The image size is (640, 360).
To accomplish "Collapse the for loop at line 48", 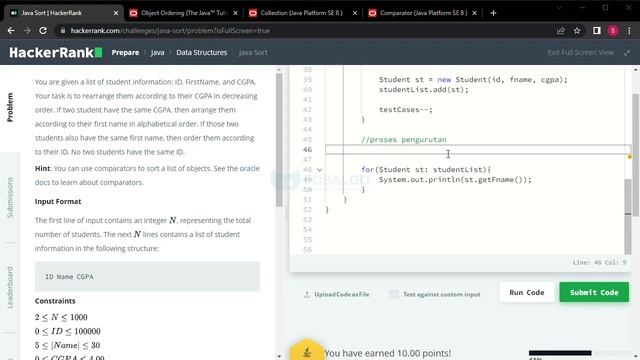I will 320,170.
